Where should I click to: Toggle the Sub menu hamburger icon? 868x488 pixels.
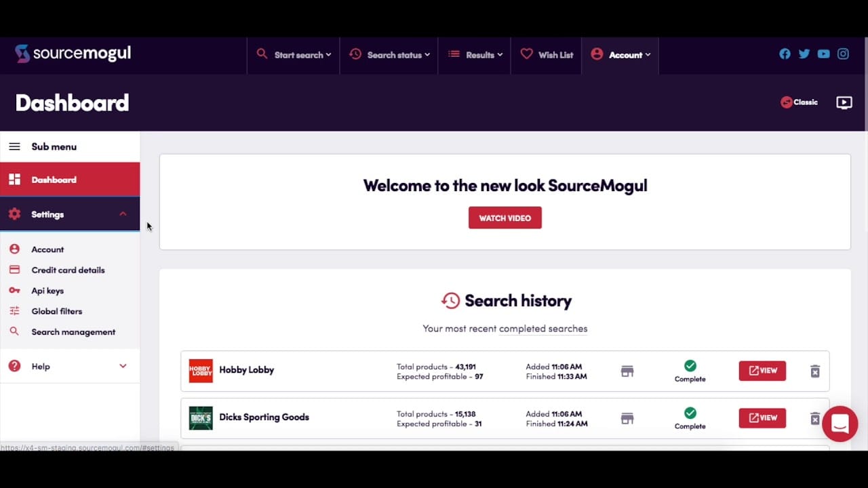(14, 146)
